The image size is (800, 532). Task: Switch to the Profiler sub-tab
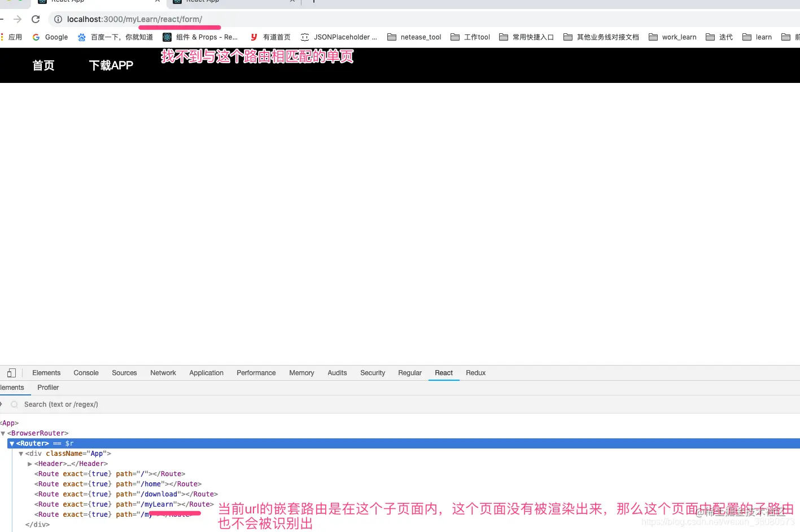coord(48,388)
